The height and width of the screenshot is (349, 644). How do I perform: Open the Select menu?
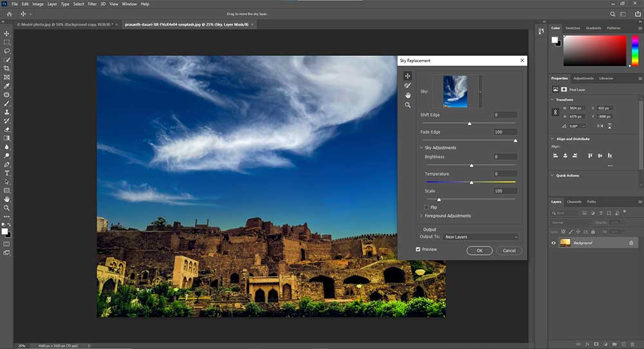pyautogui.click(x=79, y=4)
